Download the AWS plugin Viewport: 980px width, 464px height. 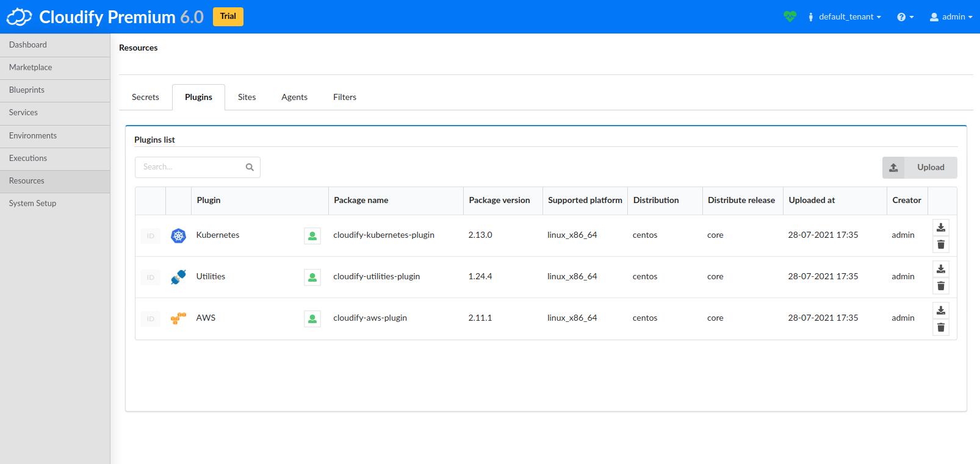(941, 310)
